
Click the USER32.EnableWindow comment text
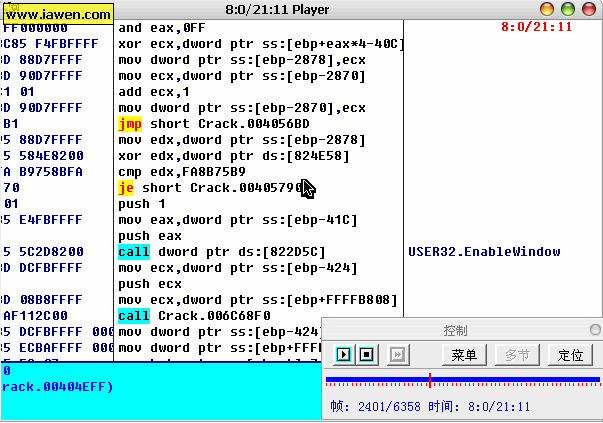coord(484,252)
